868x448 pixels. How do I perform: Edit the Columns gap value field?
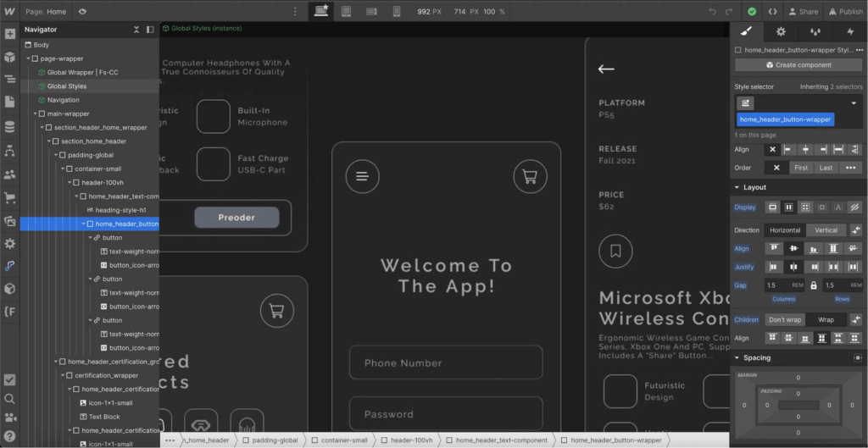coord(784,285)
